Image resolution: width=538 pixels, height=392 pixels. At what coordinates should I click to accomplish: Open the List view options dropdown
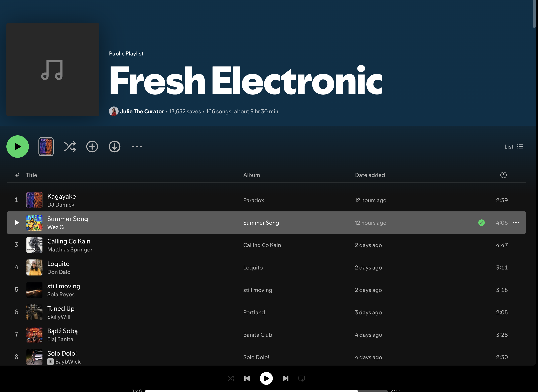click(x=514, y=146)
